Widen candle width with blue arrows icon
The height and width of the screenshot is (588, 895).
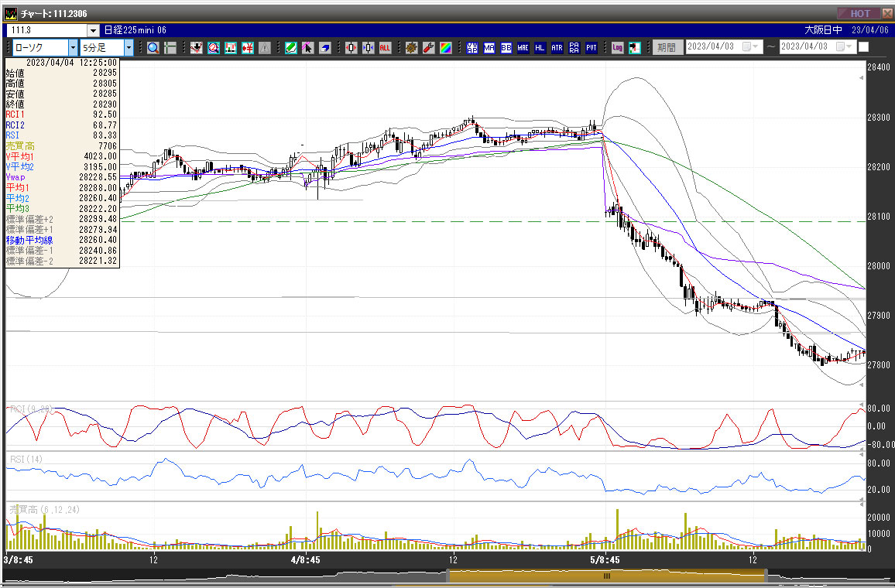click(x=369, y=48)
